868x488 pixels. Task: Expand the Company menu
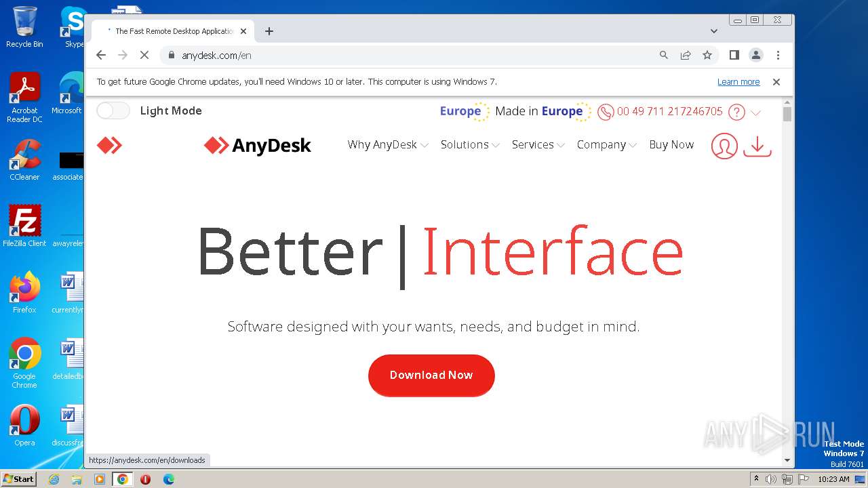coord(607,145)
